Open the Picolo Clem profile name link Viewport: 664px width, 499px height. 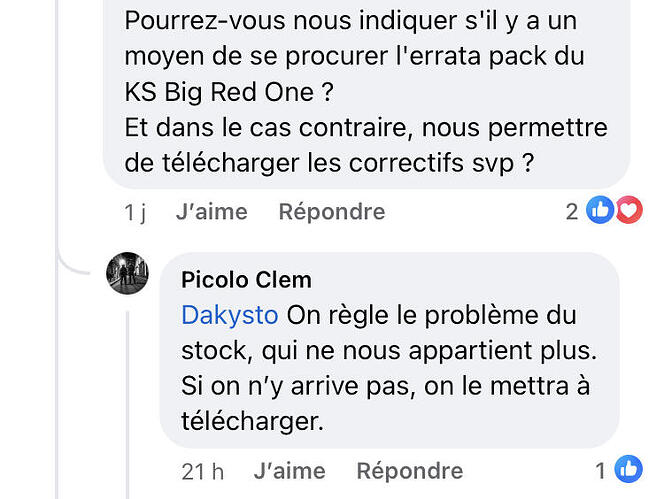click(246, 280)
